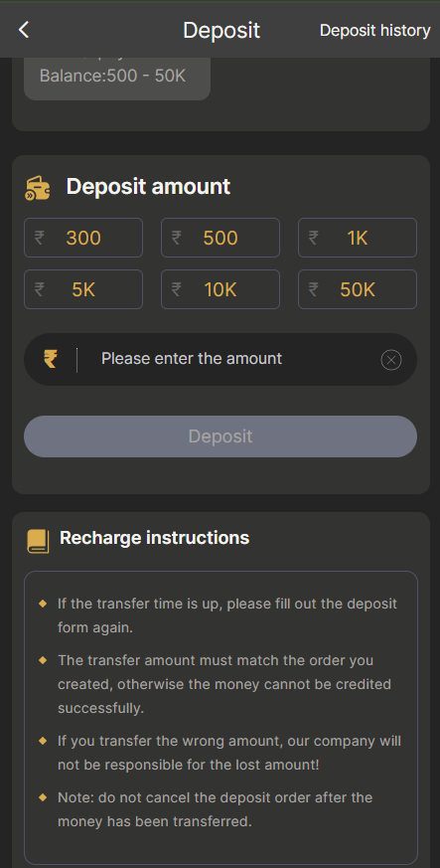
Task: Click the rupee symbol inside the 50K option
Action: [314, 289]
